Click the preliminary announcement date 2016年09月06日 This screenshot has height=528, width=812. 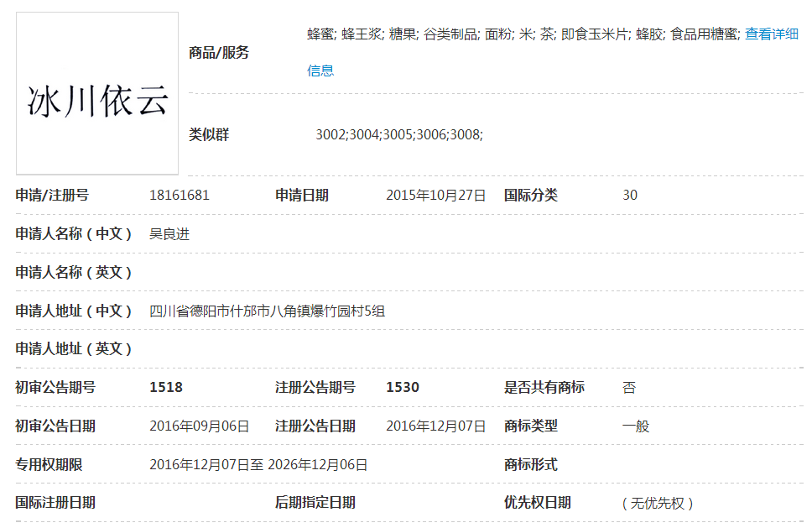[199, 426]
